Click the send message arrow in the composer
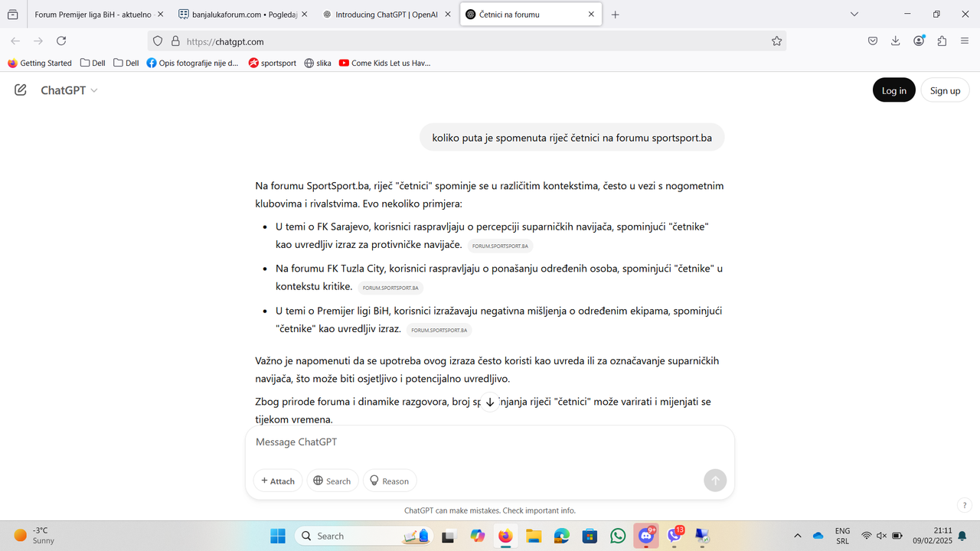The height and width of the screenshot is (551, 980). coord(714,480)
